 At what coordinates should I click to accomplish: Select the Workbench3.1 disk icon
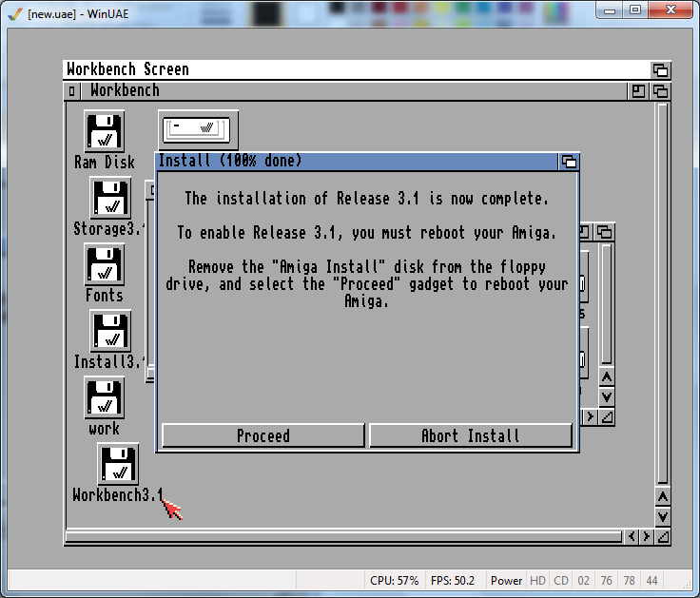118,464
